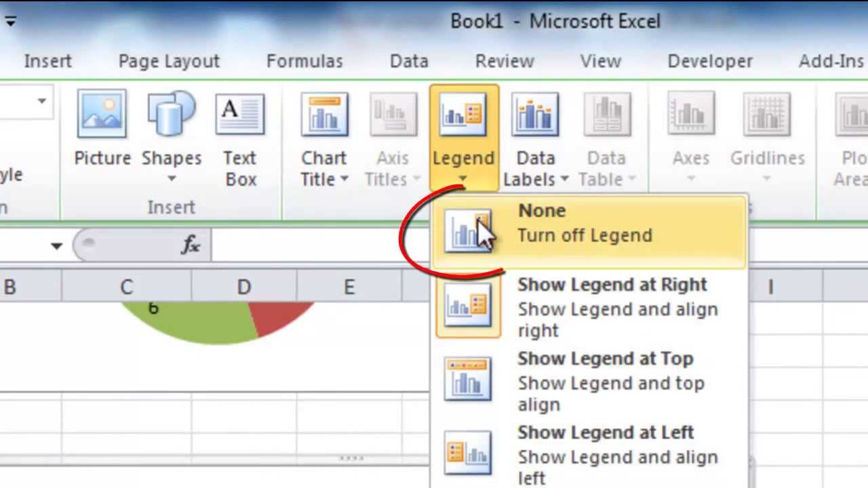Expand the Data Labels dropdown arrow
This screenshot has width=868, height=488.
tap(564, 180)
